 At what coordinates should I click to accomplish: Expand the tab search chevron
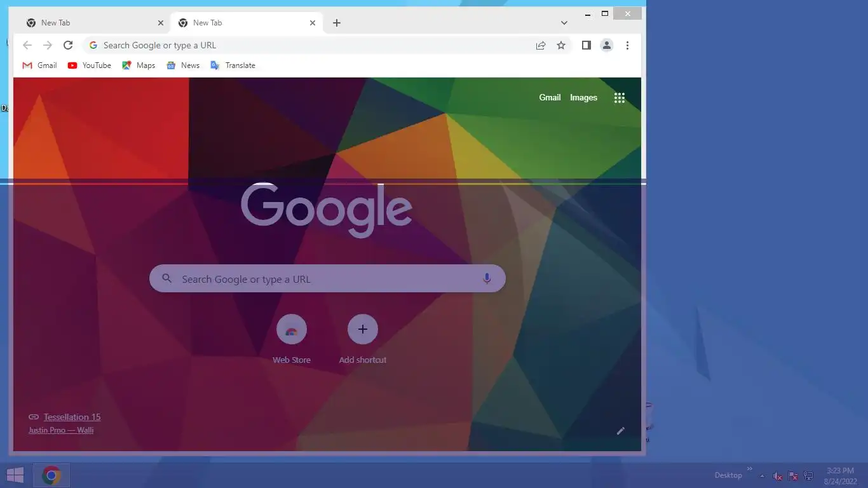click(x=564, y=23)
